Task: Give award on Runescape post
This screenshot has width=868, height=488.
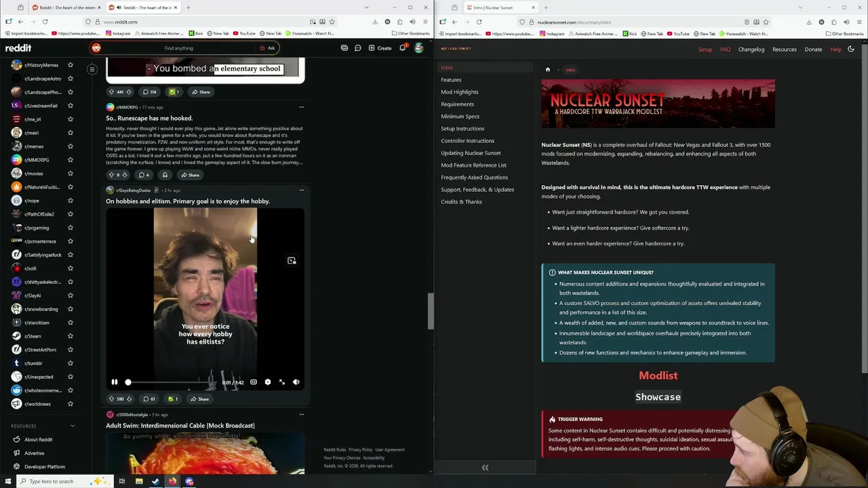Action: 165,175
